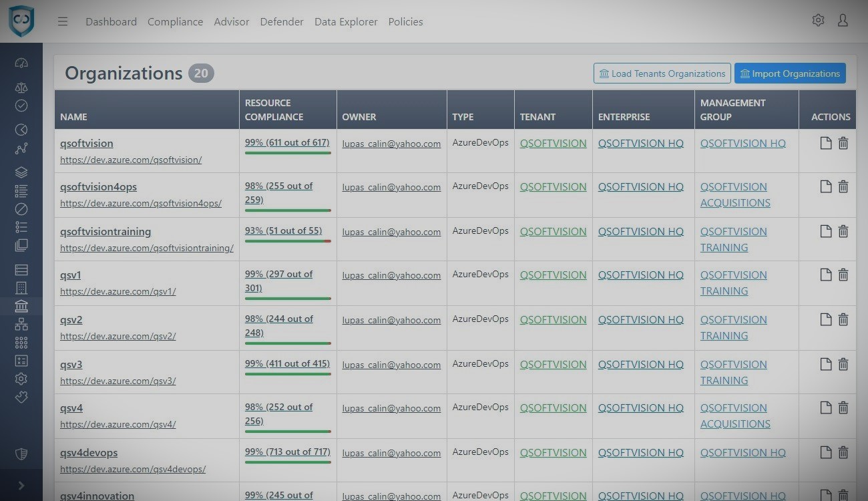Sort by Resource Compliance column header

[x=274, y=110]
